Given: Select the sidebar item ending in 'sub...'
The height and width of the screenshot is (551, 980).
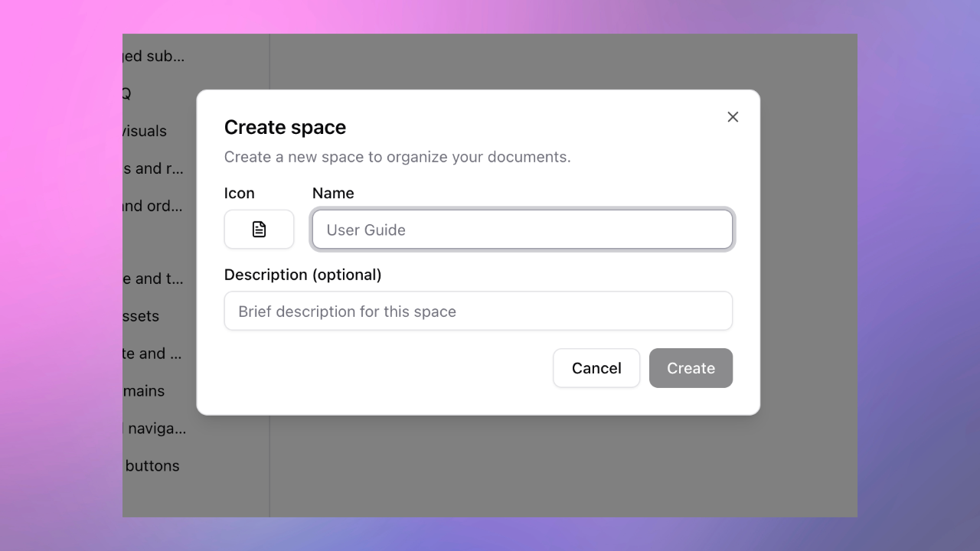Looking at the screenshot, I should click(154, 56).
